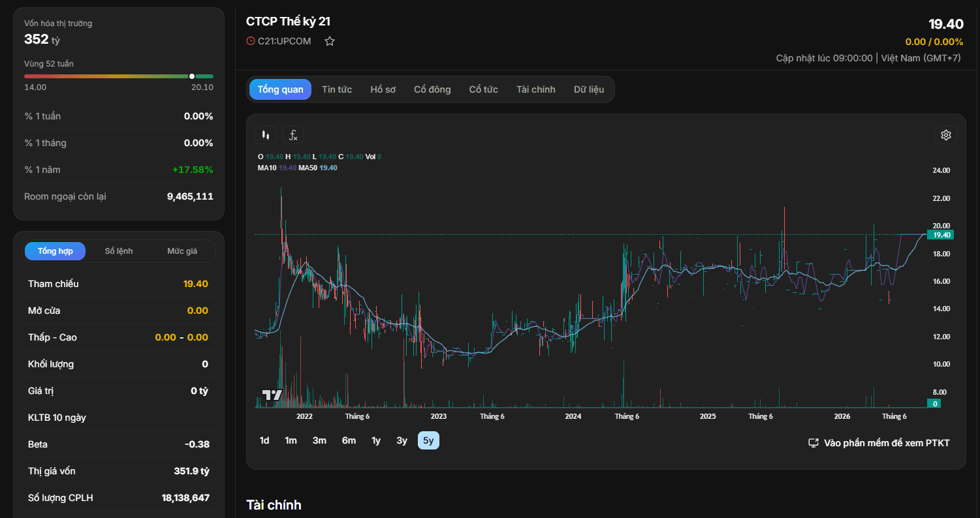Click the 52-week low 14.00

[35, 87]
